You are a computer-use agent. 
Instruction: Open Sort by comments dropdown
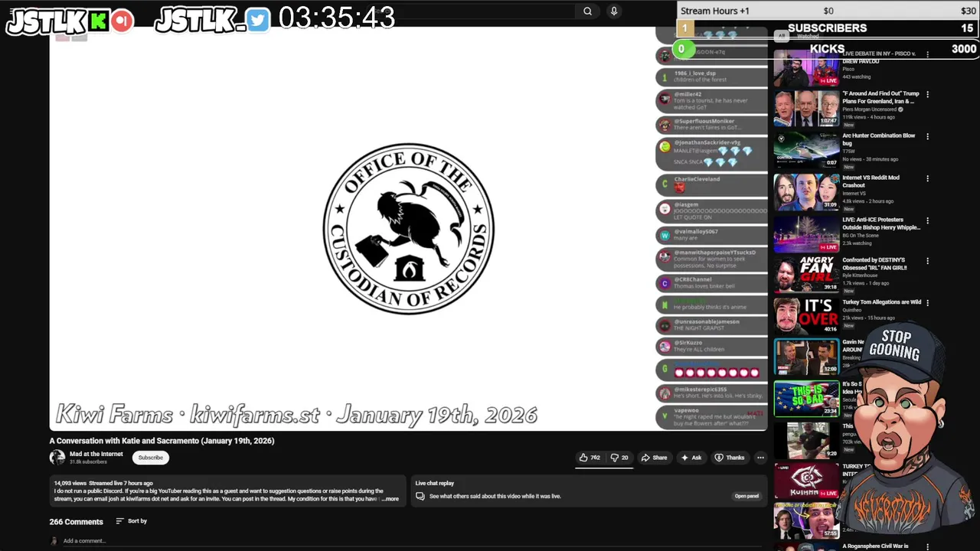pos(131,521)
